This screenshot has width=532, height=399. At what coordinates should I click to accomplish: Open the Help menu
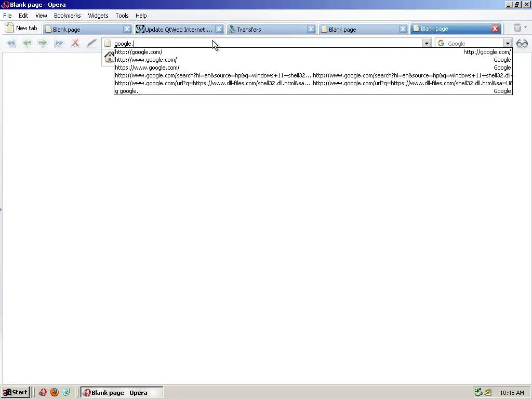tap(141, 16)
